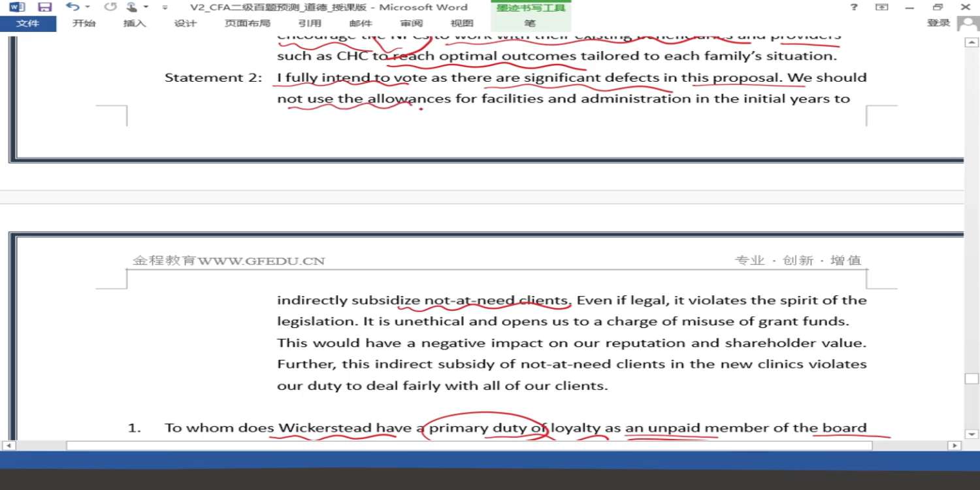980x490 pixels.
Task: Open Word Help question mark
Action: click(854, 7)
